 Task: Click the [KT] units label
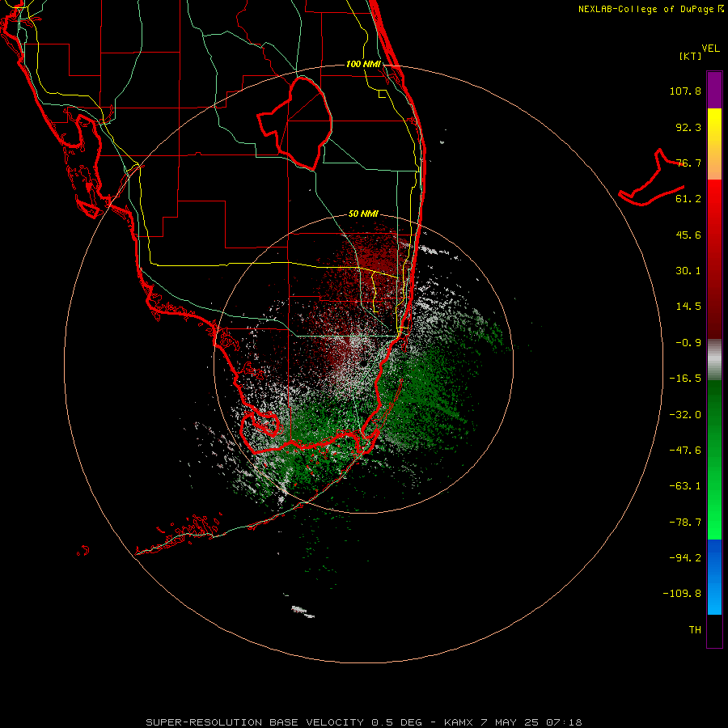click(x=691, y=56)
